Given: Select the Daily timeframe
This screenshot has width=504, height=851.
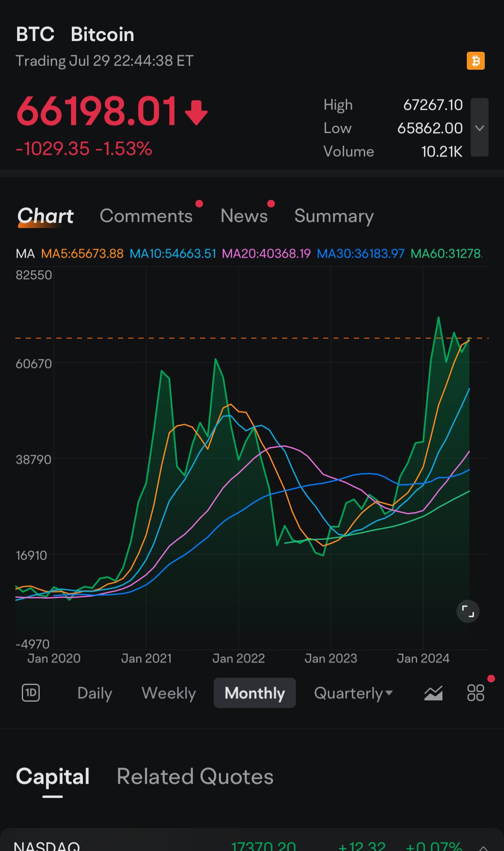Looking at the screenshot, I should pos(94,693).
